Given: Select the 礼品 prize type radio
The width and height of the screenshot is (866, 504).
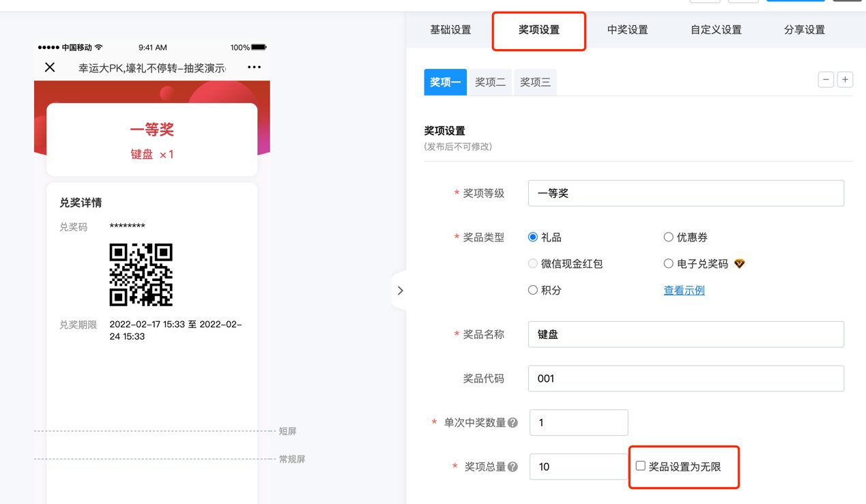Looking at the screenshot, I should (533, 237).
